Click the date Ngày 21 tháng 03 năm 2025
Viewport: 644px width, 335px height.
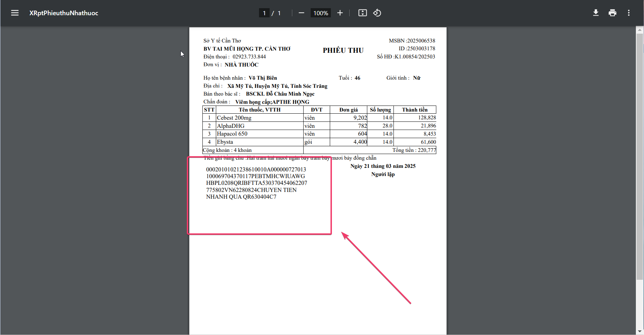point(383,166)
